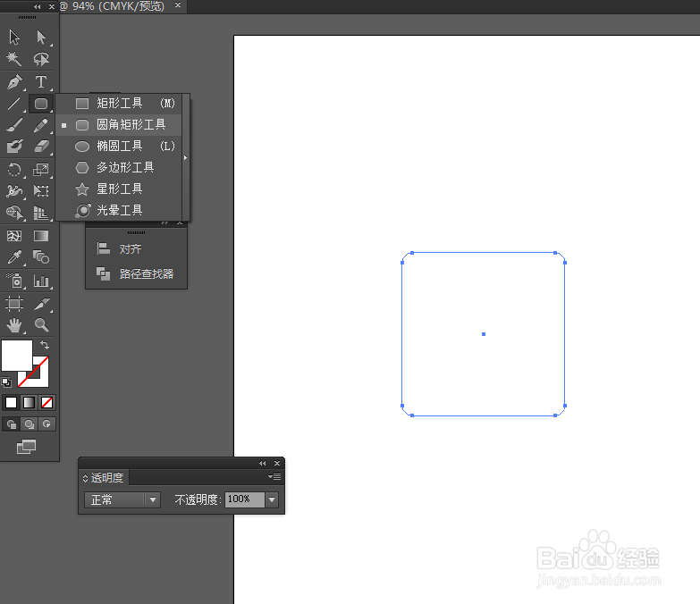
Task: Set paint type to Color
Action: (x=11, y=402)
